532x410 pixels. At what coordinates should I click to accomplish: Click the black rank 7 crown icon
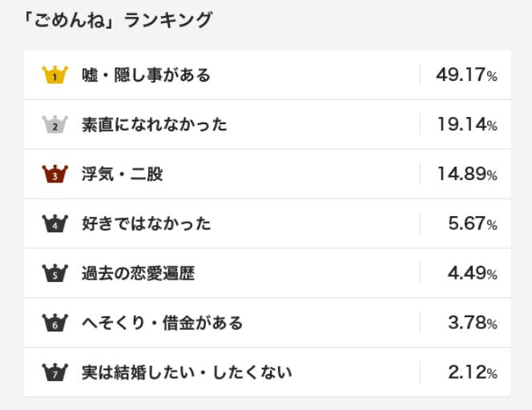[54, 372]
